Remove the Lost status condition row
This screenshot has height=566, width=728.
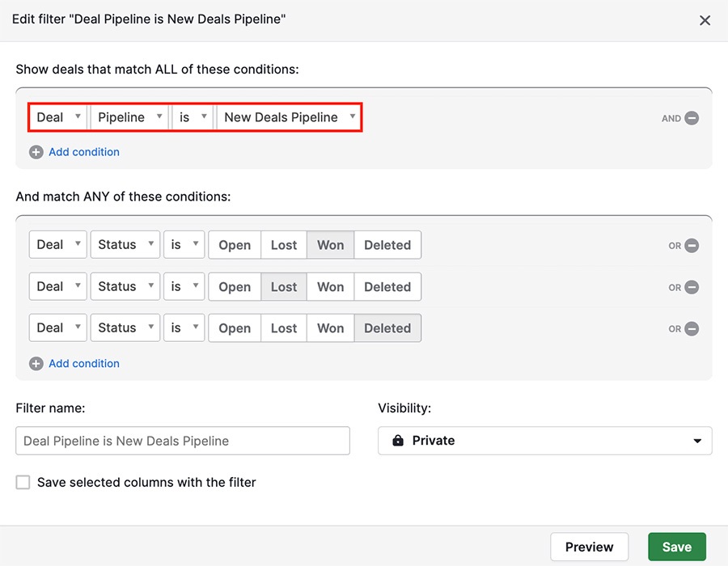[693, 287]
